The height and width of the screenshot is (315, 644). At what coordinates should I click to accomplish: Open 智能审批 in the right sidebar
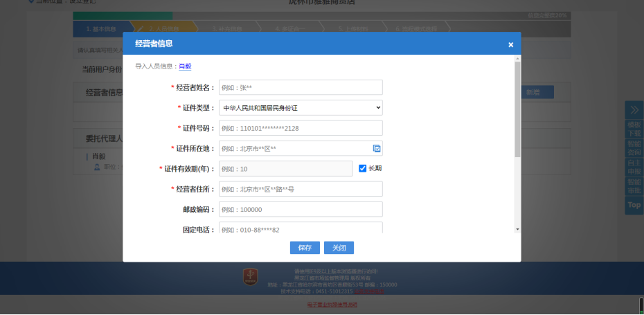pos(634,186)
